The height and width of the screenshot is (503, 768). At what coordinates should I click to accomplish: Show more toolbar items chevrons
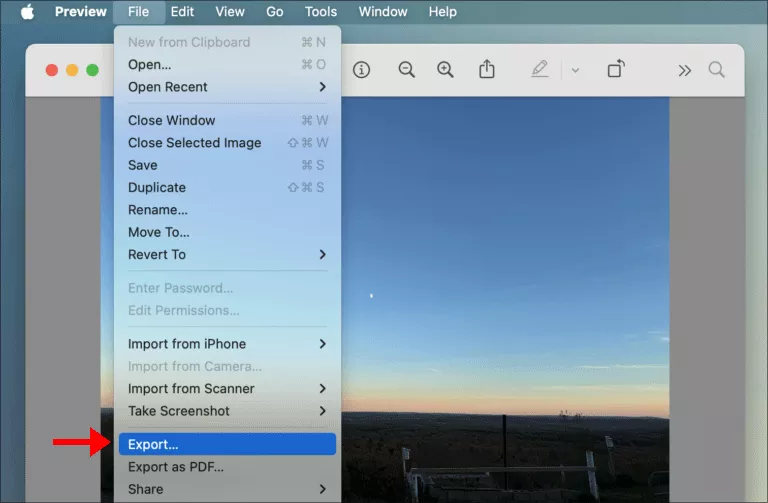coord(685,71)
